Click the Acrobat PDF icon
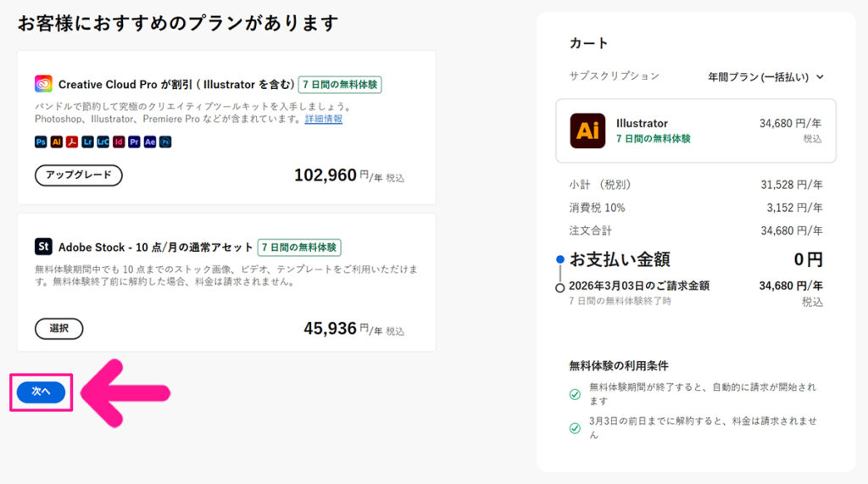 (x=72, y=142)
